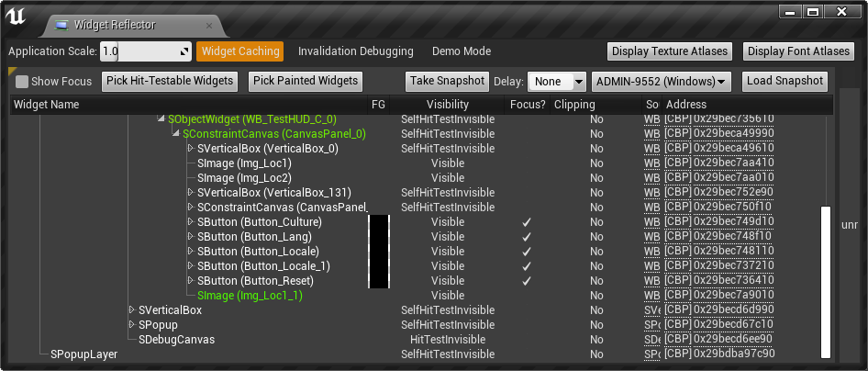This screenshot has height=371, width=868.
Task: Open the Delay None dropdown
Action: point(556,82)
